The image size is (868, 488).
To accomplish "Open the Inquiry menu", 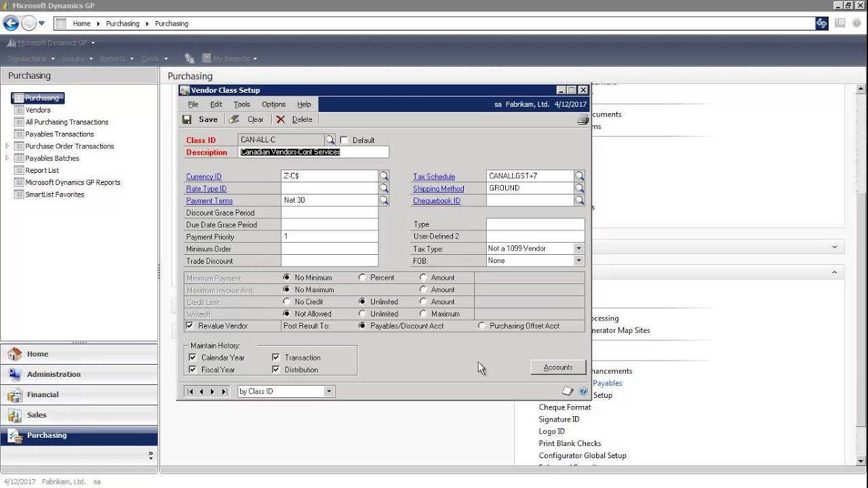I will coord(77,58).
